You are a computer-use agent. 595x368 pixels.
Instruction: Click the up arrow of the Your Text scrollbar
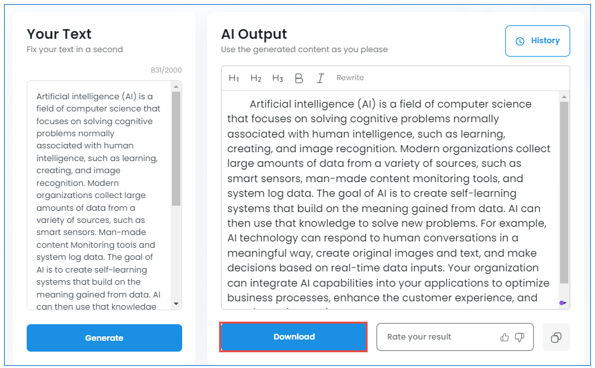[x=176, y=87]
